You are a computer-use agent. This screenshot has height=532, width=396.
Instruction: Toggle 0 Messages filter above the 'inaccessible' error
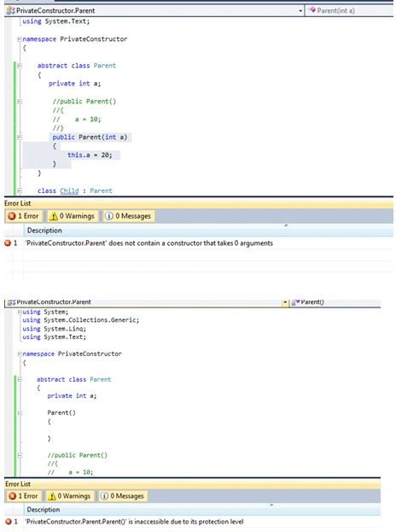[123, 496]
